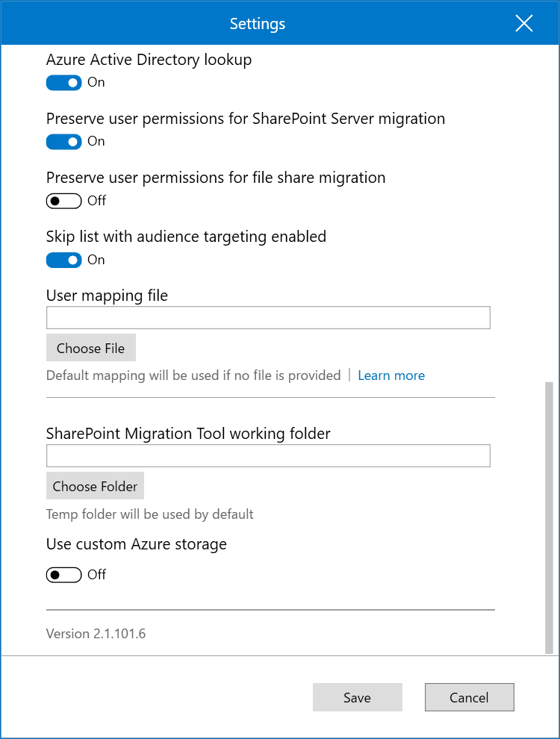The width and height of the screenshot is (560, 739).
Task: Disable the Azure Active Directory lookup toggle
Action: [63, 82]
